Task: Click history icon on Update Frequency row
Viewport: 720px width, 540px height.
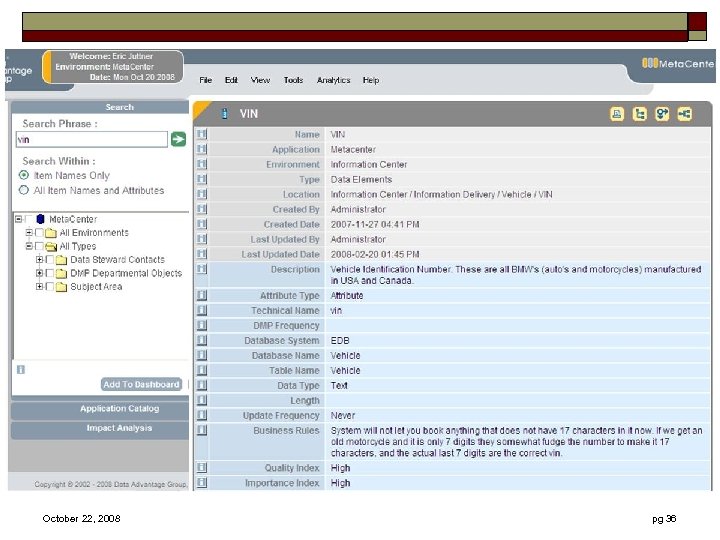Action: (202, 415)
